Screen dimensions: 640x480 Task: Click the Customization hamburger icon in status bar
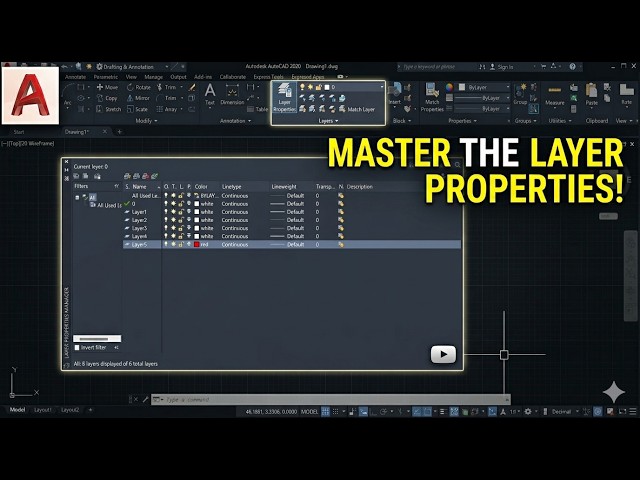[633, 411]
